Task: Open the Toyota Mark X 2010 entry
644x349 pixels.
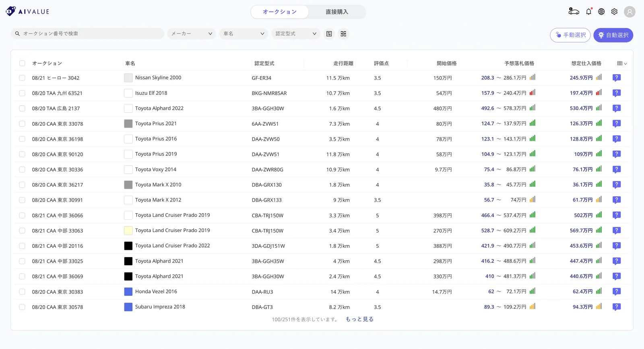Action: click(x=158, y=185)
